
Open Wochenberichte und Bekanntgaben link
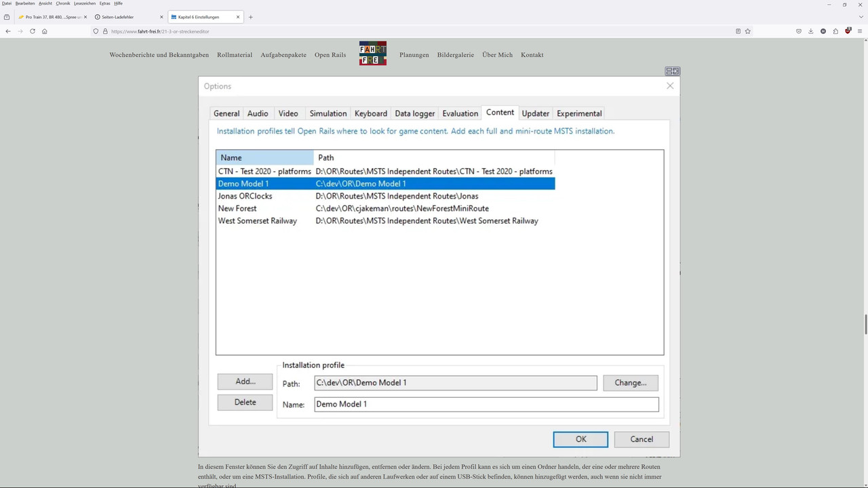click(x=159, y=55)
